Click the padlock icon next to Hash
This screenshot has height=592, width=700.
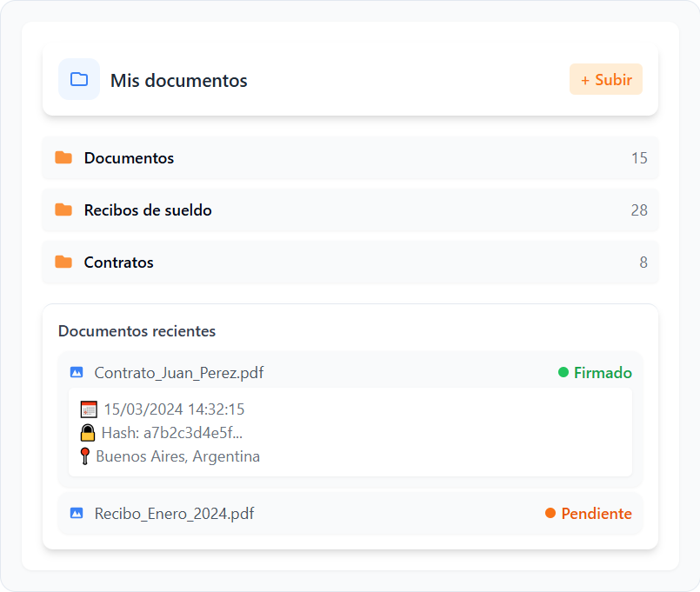pos(88,433)
